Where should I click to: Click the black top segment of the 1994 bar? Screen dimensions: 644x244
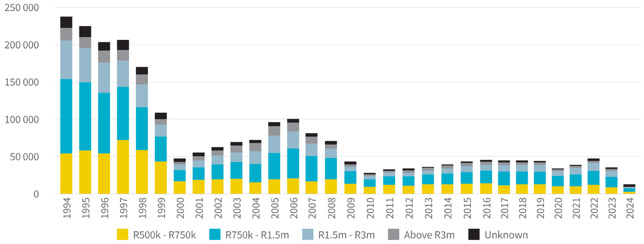pyautogui.click(x=66, y=22)
